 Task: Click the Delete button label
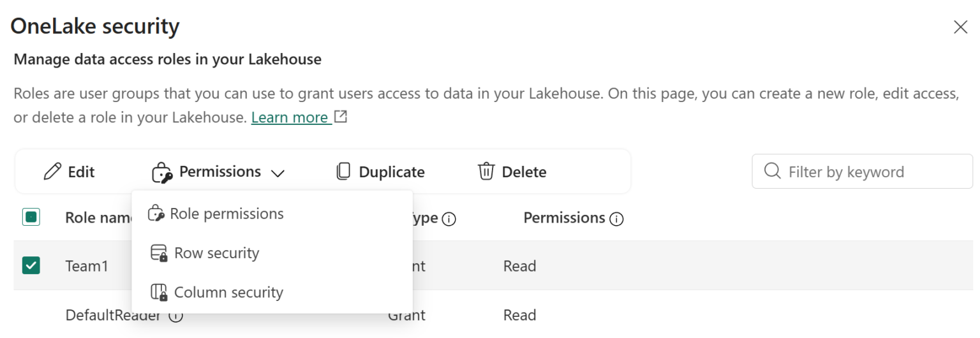(524, 172)
